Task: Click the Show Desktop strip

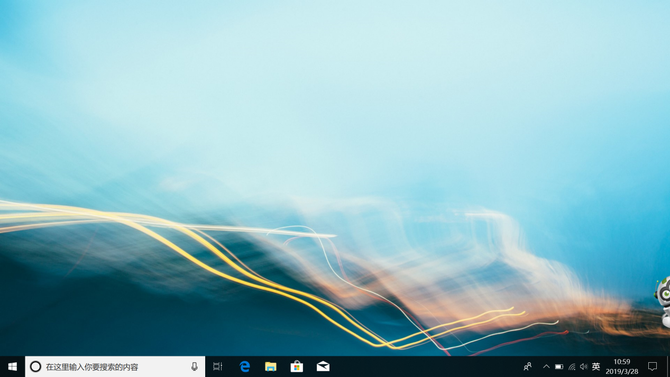Action: (x=668, y=367)
